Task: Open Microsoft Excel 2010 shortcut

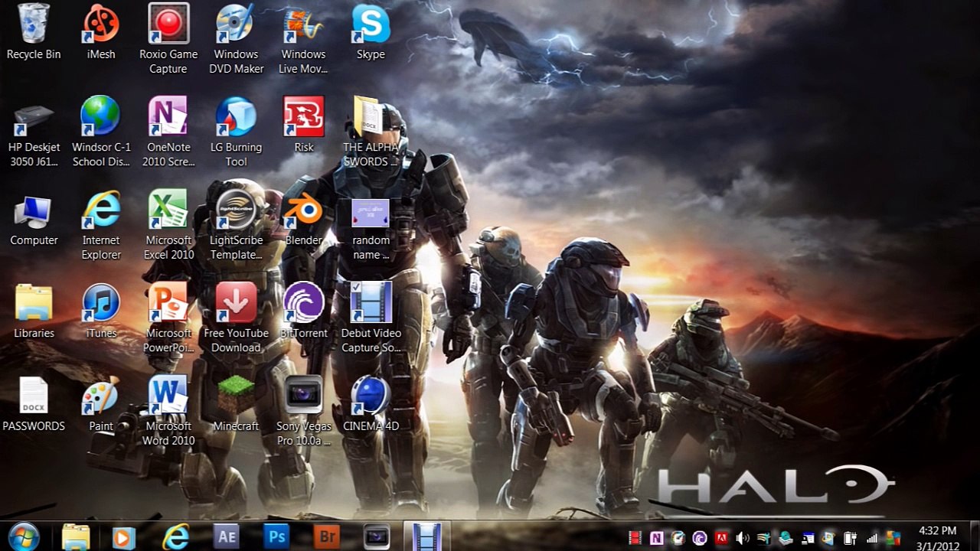Action: [x=168, y=226]
